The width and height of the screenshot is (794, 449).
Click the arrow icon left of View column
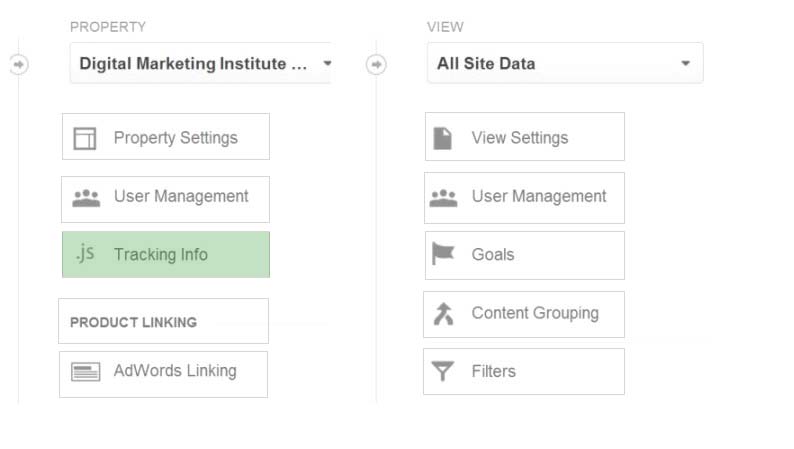(x=376, y=64)
